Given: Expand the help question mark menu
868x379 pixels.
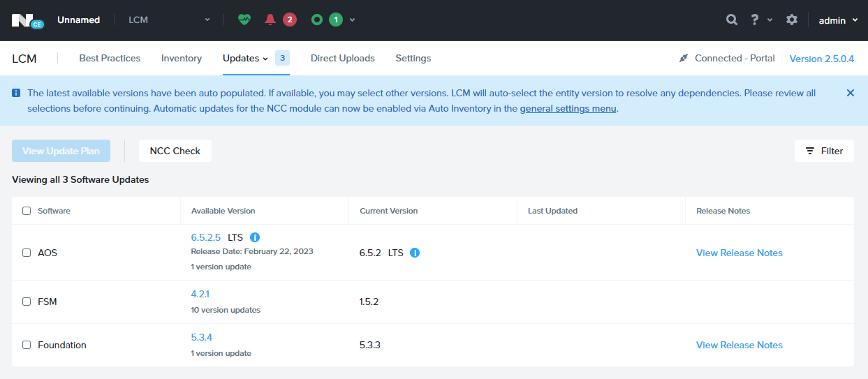Looking at the screenshot, I should coord(761,20).
